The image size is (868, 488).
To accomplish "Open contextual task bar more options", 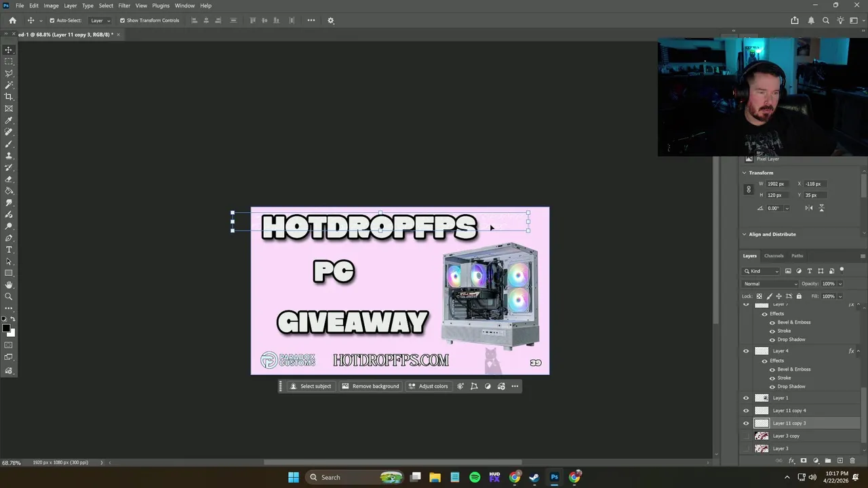I will point(515,386).
